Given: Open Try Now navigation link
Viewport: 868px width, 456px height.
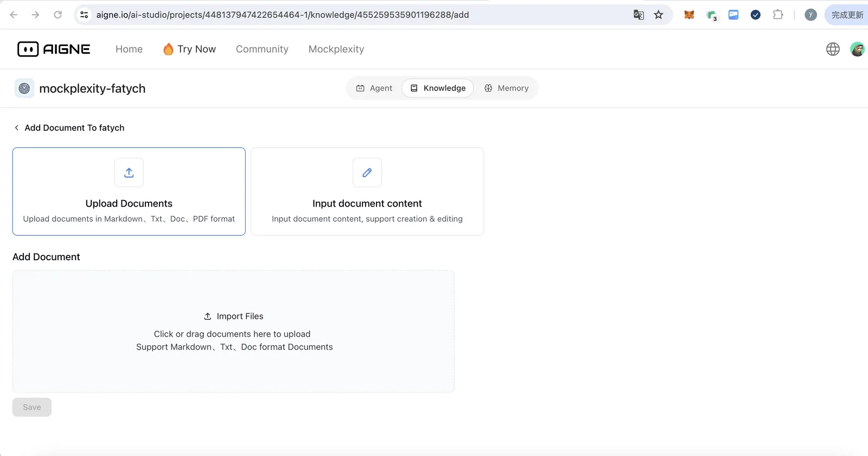Looking at the screenshot, I should click(x=189, y=49).
